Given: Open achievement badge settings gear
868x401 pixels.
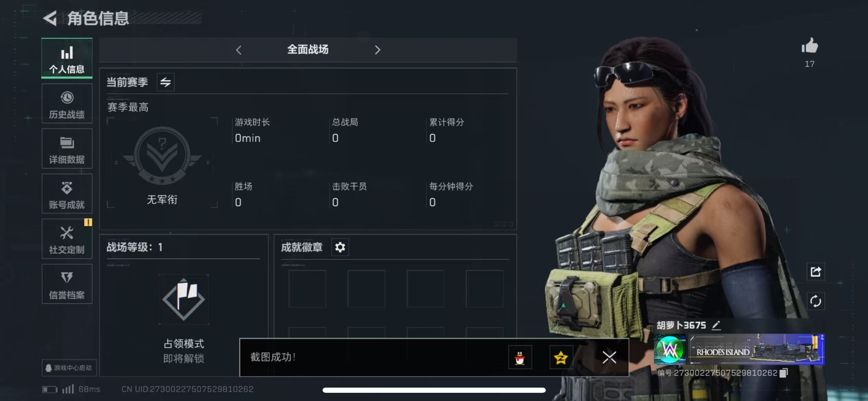Looking at the screenshot, I should 340,247.
